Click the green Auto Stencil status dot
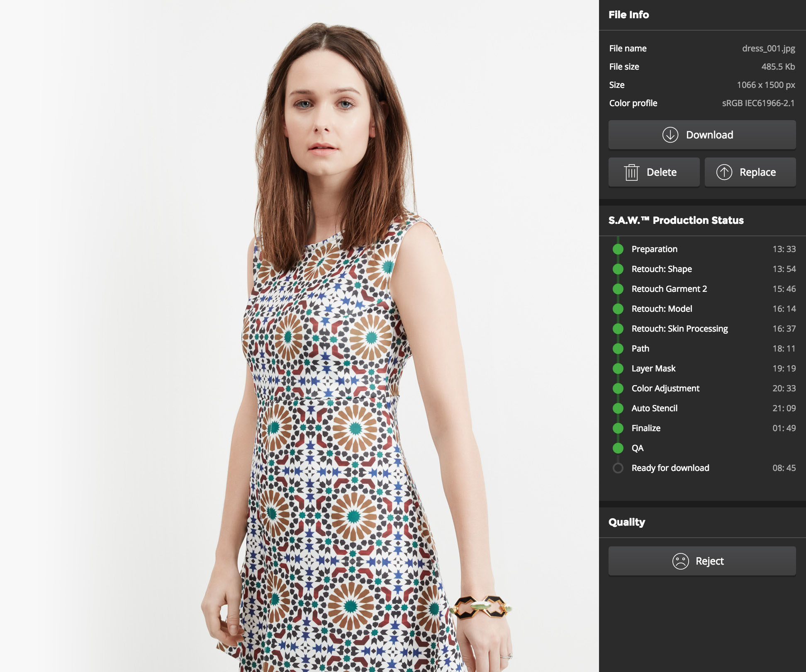Screen dimensions: 806x672 (618, 408)
